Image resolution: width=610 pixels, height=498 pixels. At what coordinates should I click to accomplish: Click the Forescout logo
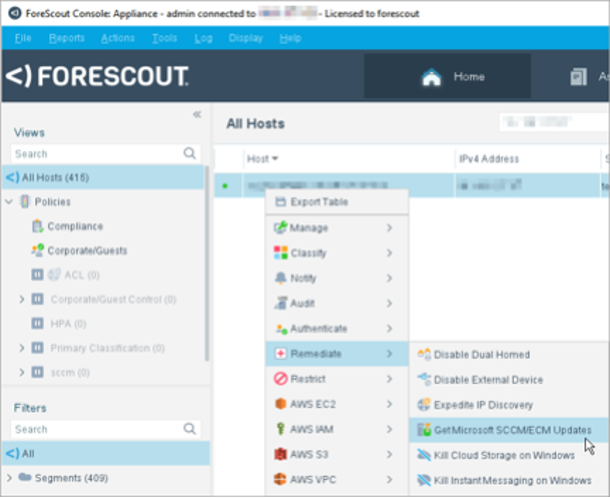(97, 76)
